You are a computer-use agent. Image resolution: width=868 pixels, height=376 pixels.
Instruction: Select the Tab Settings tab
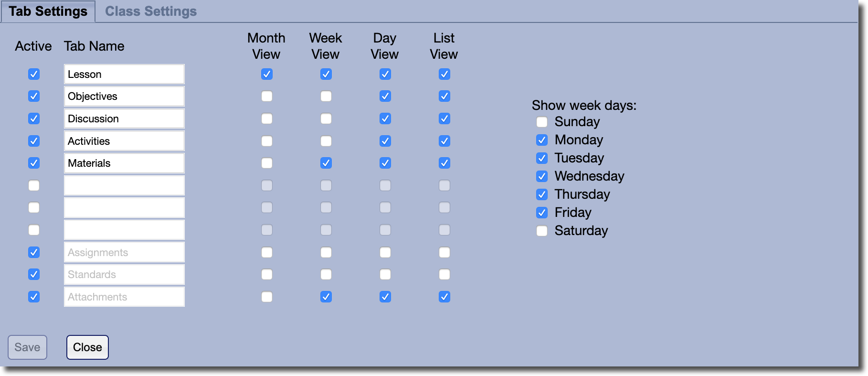[x=48, y=11]
